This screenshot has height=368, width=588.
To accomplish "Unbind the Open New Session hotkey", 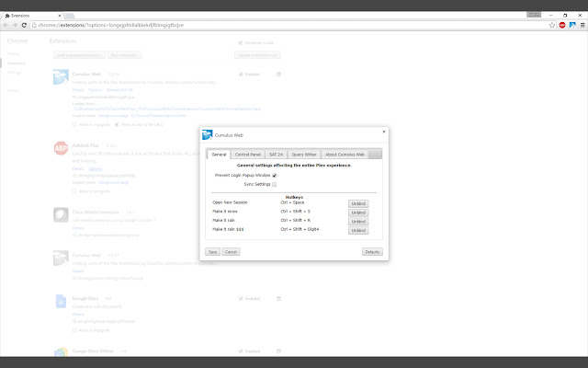I will (358, 202).
